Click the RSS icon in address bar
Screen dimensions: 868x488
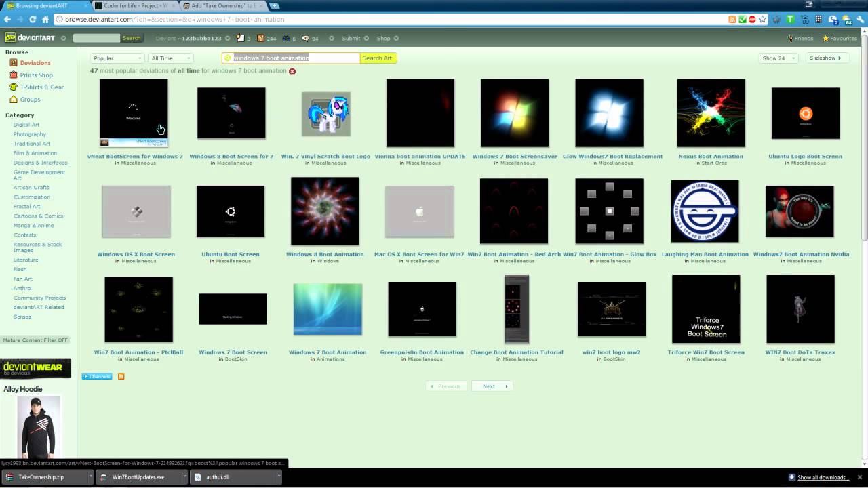tap(732, 19)
